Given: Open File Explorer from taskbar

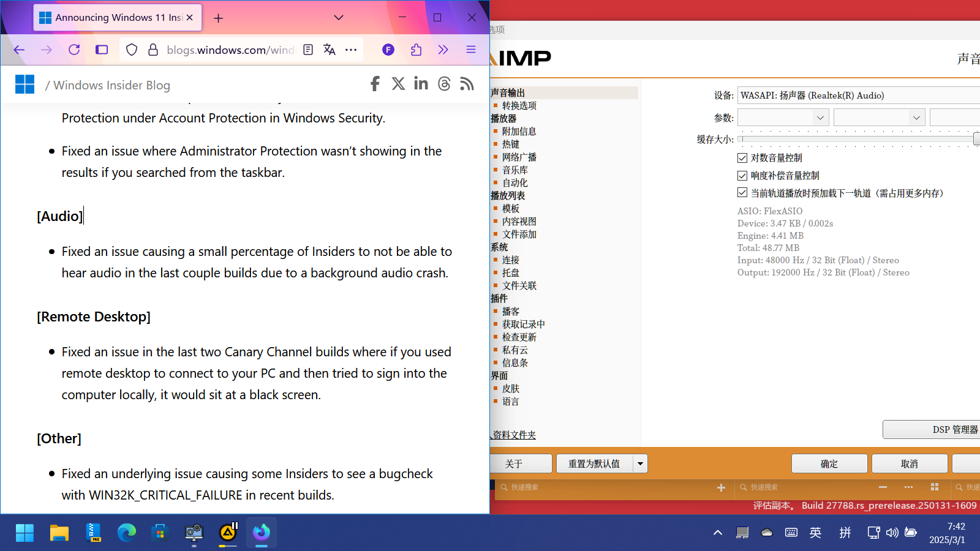Looking at the screenshot, I should tap(59, 533).
